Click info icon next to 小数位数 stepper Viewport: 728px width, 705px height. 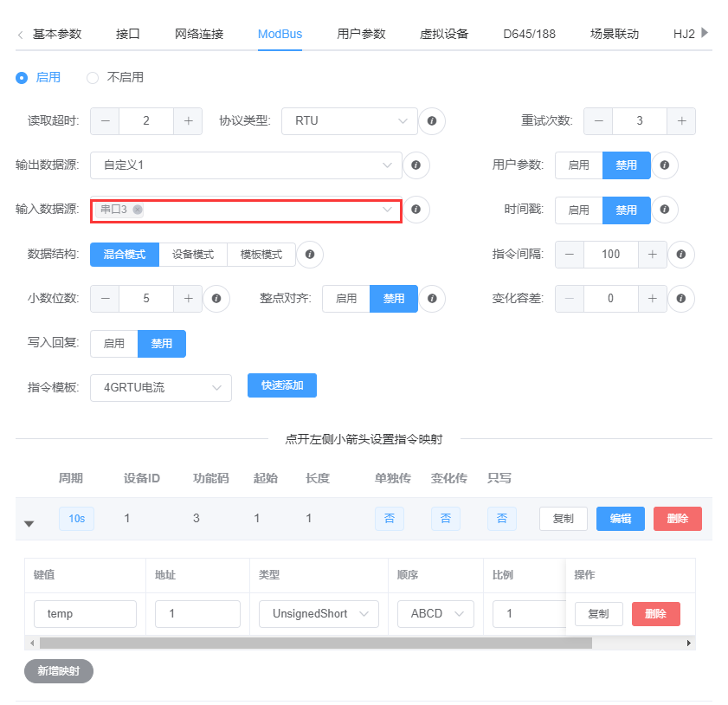(216, 299)
